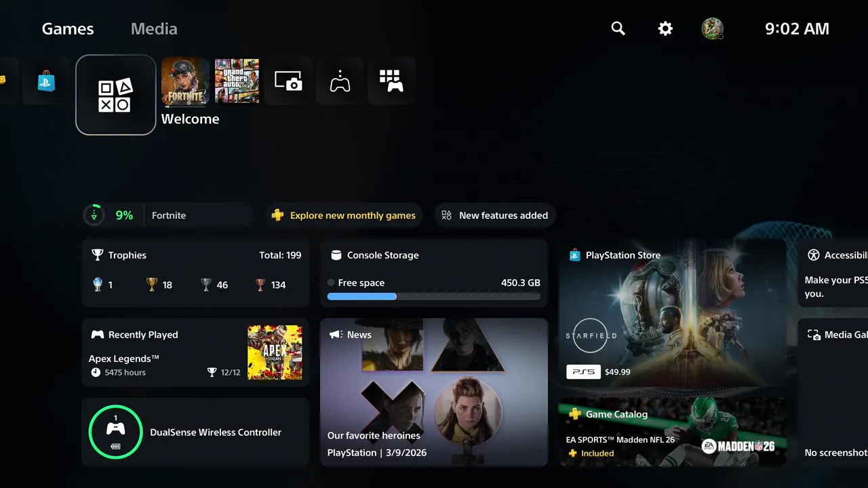Open the Apex Legends cover thumbnail
This screenshot has height=488, width=868.
tap(275, 352)
